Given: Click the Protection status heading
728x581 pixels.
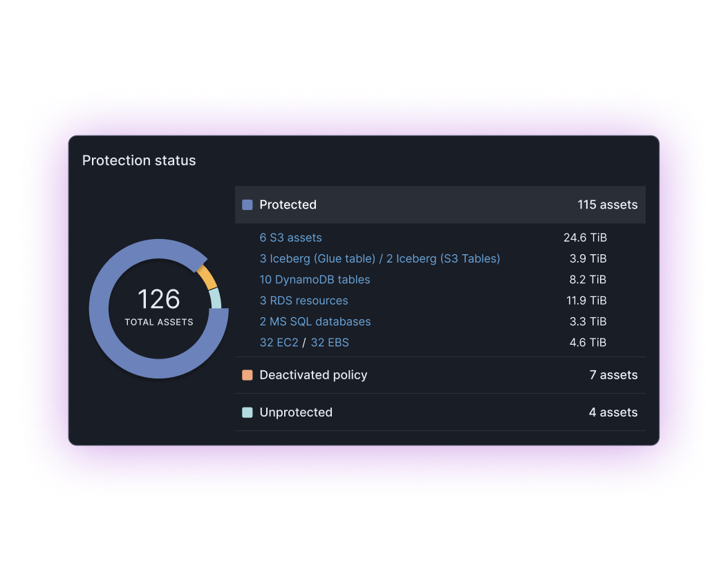Looking at the screenshot, I should (139, 160).
